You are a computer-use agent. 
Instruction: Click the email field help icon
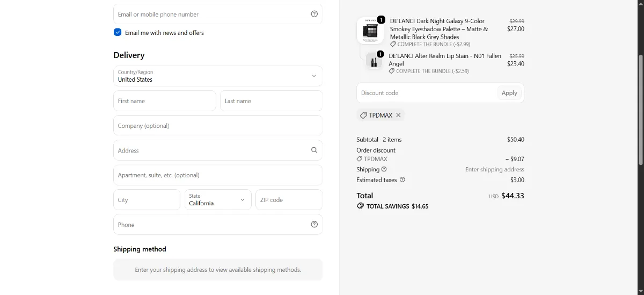coord(314,14)
